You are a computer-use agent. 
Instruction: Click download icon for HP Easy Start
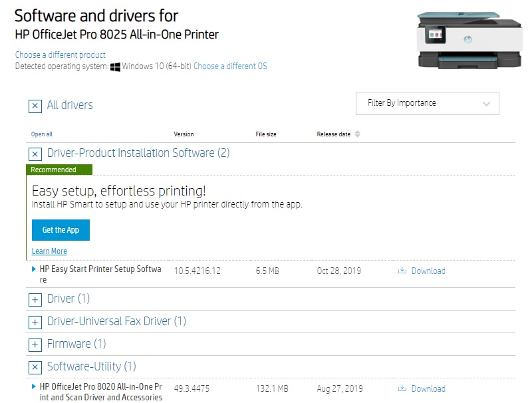[402, 271]
